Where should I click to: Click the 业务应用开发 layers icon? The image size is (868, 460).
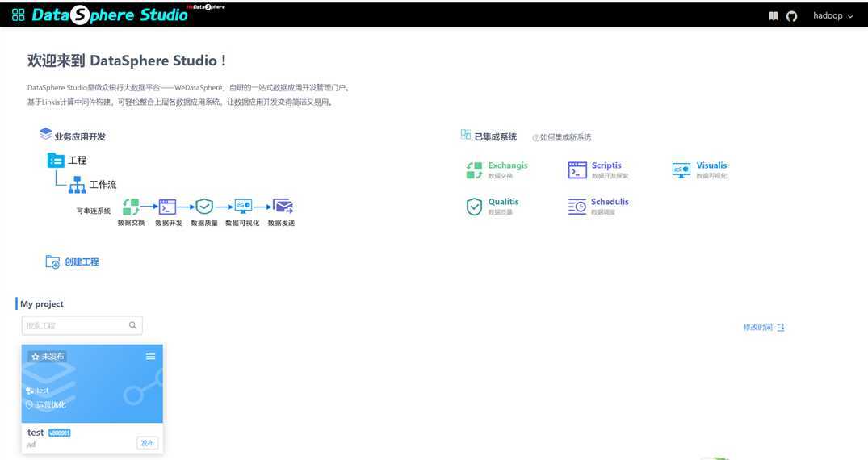45,133
